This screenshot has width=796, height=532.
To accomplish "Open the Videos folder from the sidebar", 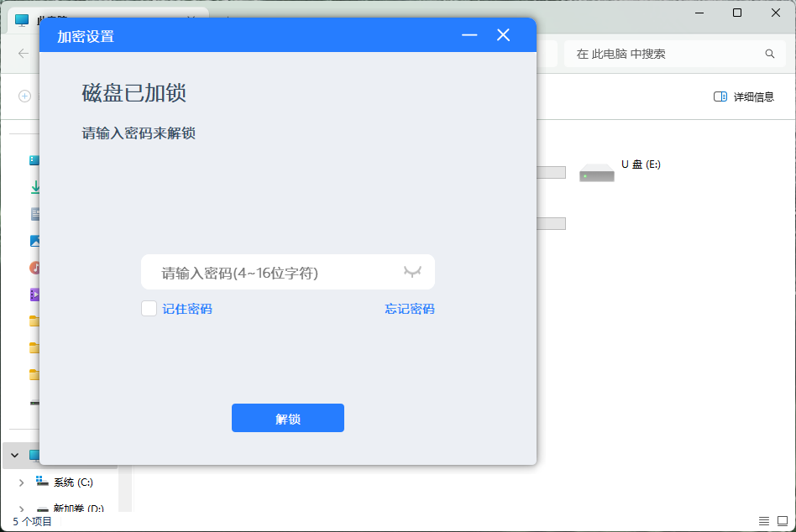I will (x=34, y=295).
